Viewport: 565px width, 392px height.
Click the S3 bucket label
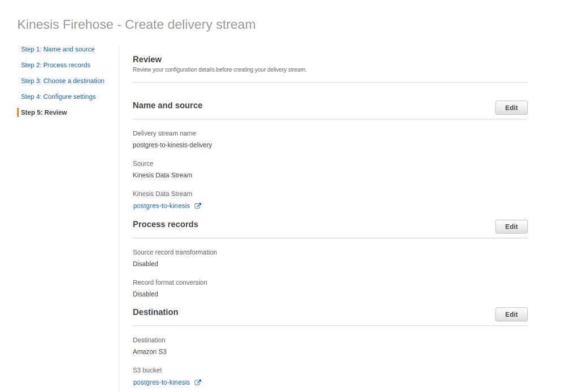click(147, 371)
